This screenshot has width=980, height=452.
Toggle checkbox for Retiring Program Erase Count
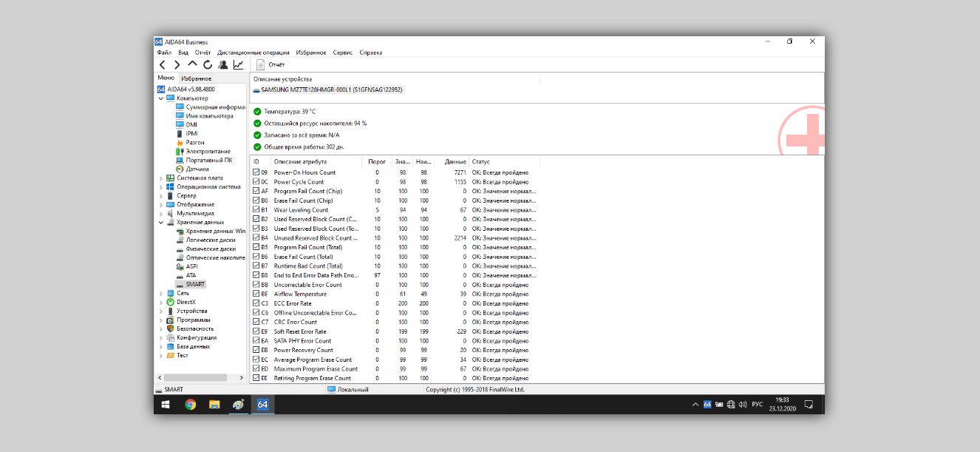click(256, 378)
